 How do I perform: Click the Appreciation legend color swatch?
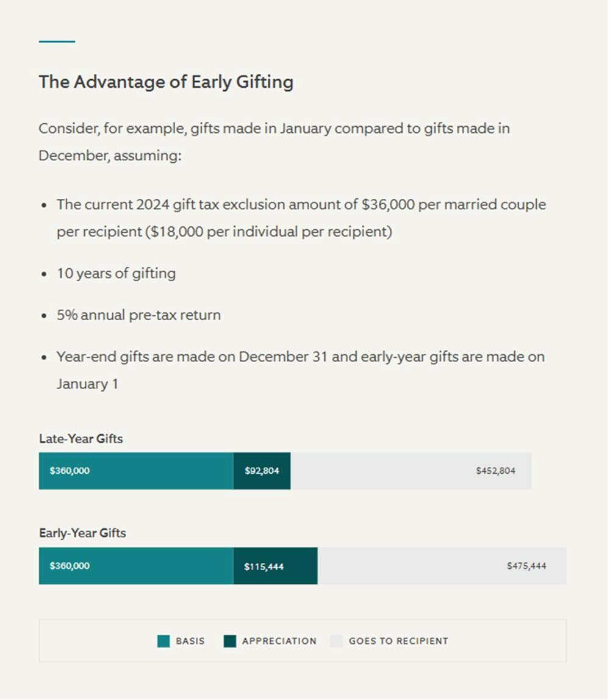point(230,641)
